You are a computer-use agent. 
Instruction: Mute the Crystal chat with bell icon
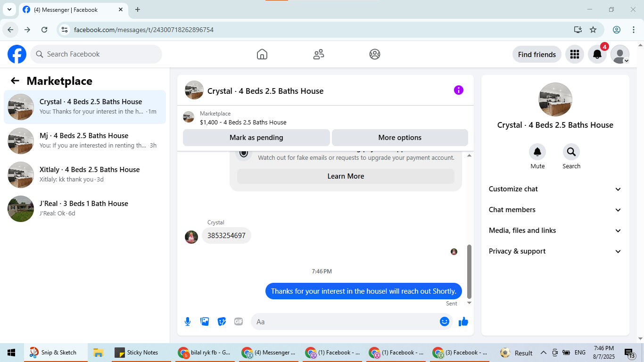coord(537,152)
